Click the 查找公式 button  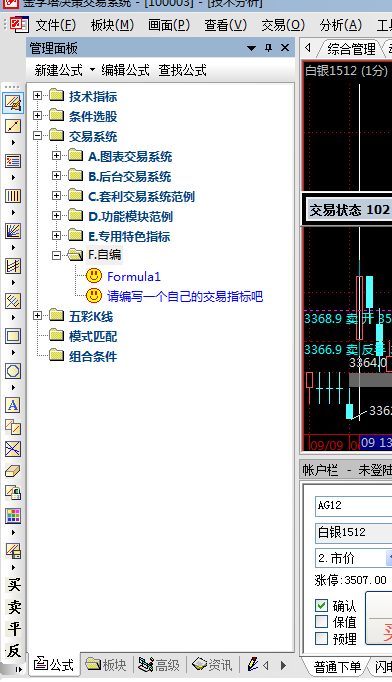182,70
